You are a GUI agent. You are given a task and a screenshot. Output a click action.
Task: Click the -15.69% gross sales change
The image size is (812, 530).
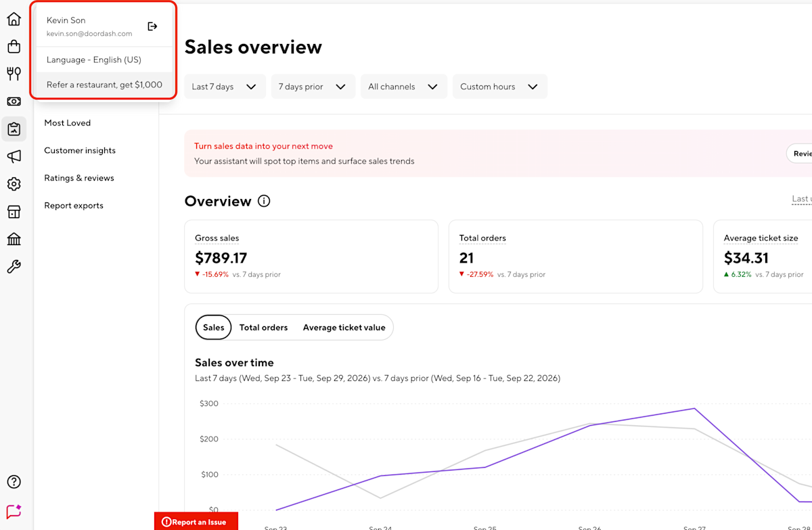click(x=212, y=275)
